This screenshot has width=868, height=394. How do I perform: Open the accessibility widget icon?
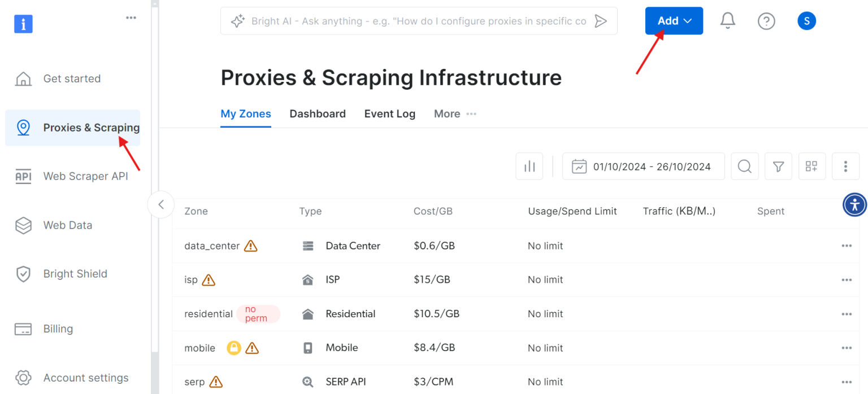coord(854,204)
